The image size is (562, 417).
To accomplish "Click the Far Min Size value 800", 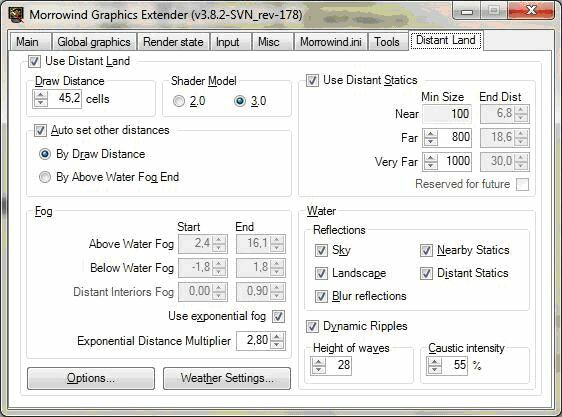I will (x=454, y=138).
